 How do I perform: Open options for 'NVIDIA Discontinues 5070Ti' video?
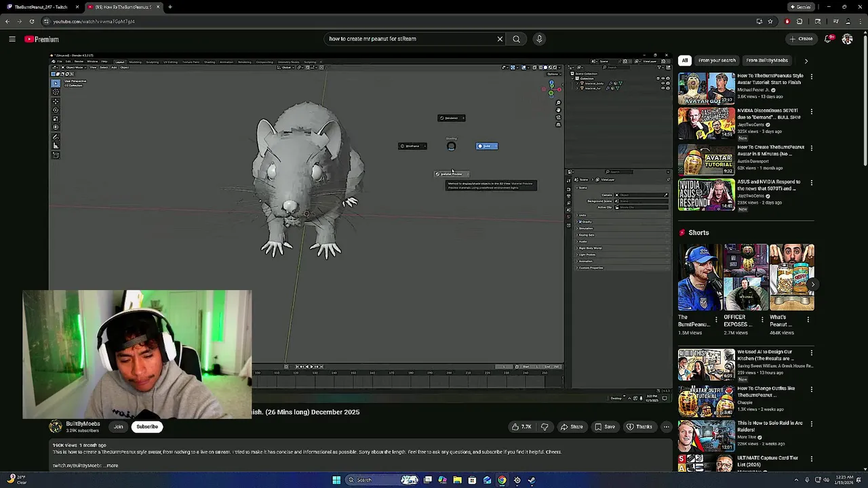(812, 112)
